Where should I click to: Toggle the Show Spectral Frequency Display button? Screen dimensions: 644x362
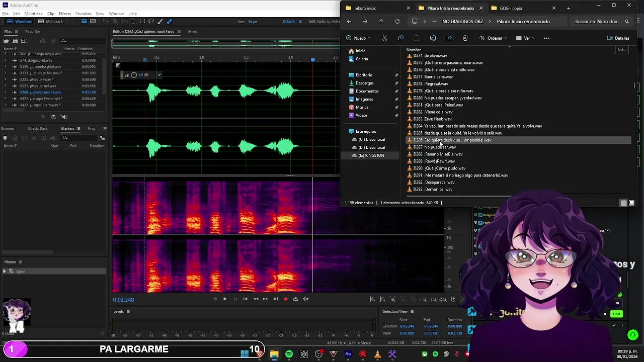coord(84,22)
